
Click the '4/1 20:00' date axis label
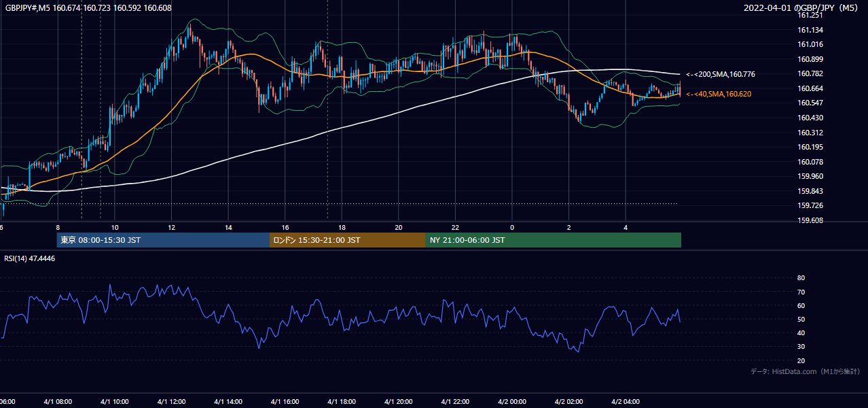[398, 402]
